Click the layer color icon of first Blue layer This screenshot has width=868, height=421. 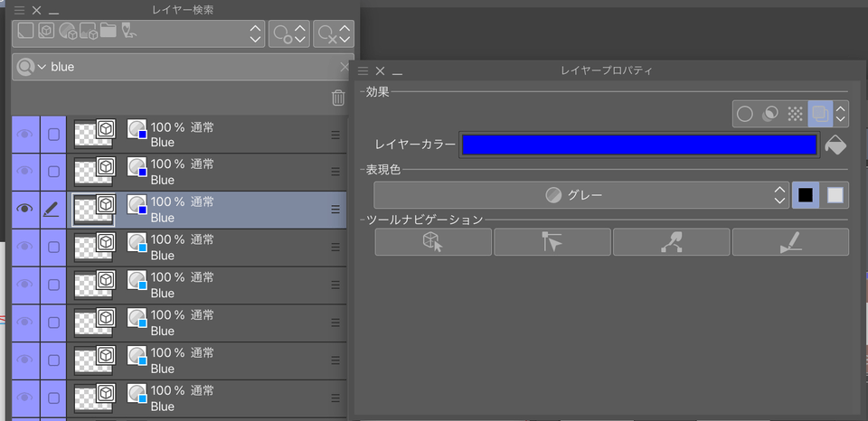[x=137, y=129]
